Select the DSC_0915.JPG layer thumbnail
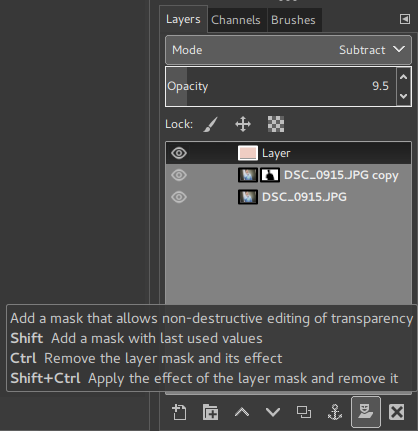This screenshot has width=418, height=431. pos(248,197)
